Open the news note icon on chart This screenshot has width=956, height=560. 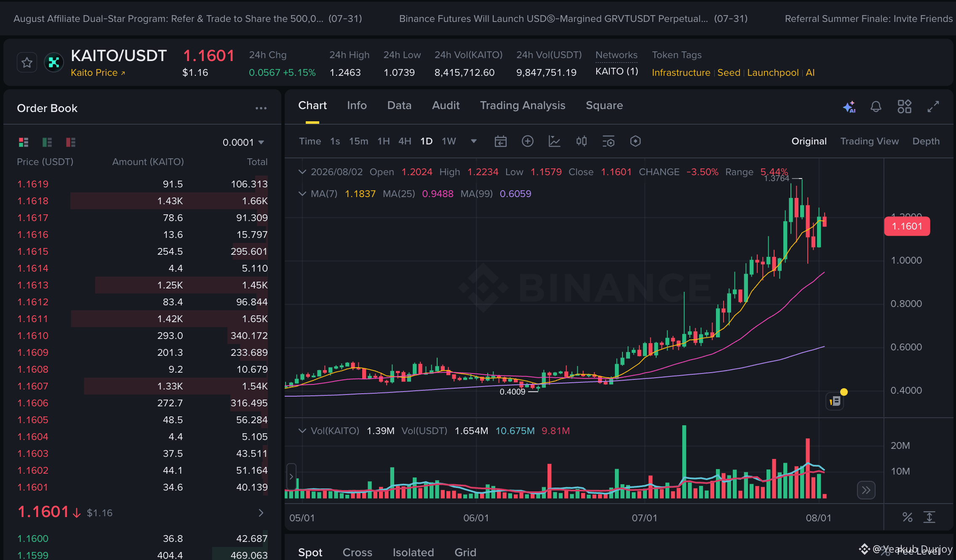coord(835,401)
